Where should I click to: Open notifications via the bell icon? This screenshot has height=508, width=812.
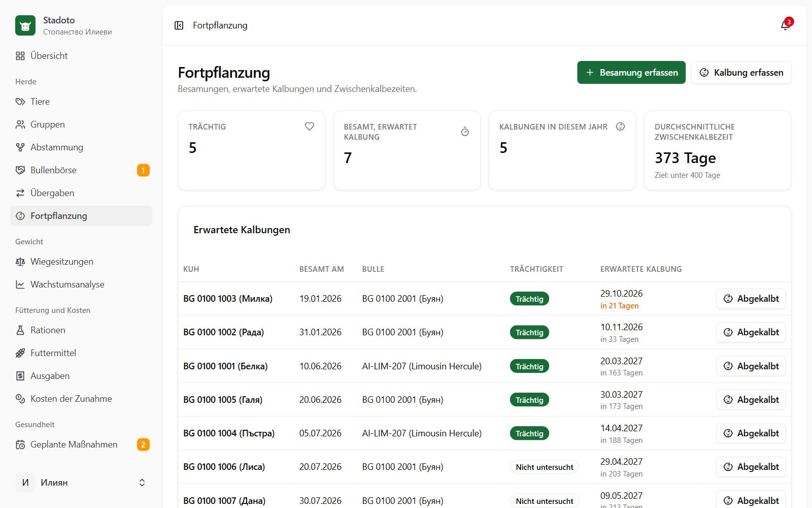tap(785, 25)
